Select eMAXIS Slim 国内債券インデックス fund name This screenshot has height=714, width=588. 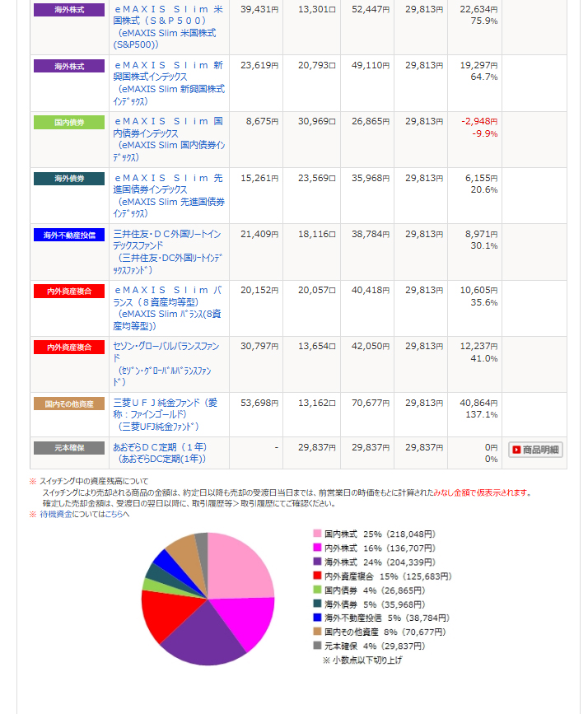[169, 133]
